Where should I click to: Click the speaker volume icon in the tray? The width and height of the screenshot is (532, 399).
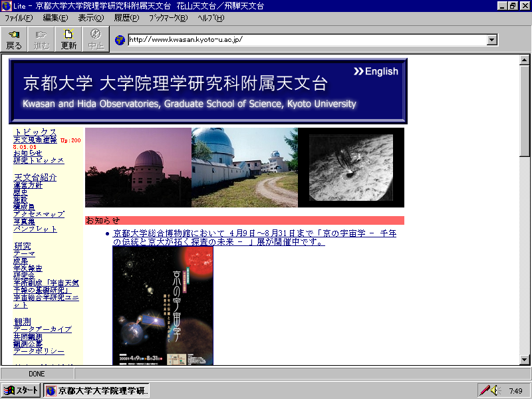tap(495, 390)
